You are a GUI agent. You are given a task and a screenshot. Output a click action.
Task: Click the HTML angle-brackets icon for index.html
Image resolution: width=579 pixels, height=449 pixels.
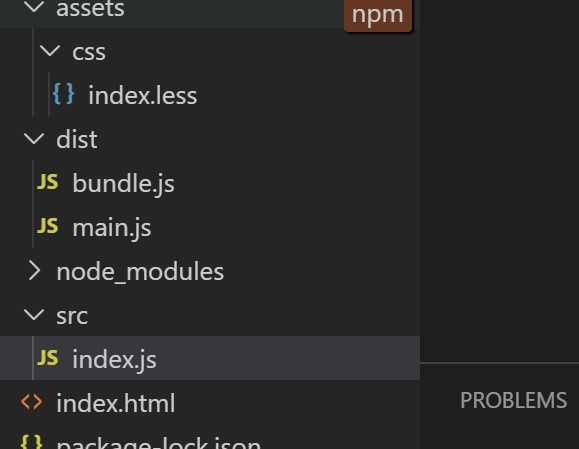pyautogui.click(x=32, y=402)
